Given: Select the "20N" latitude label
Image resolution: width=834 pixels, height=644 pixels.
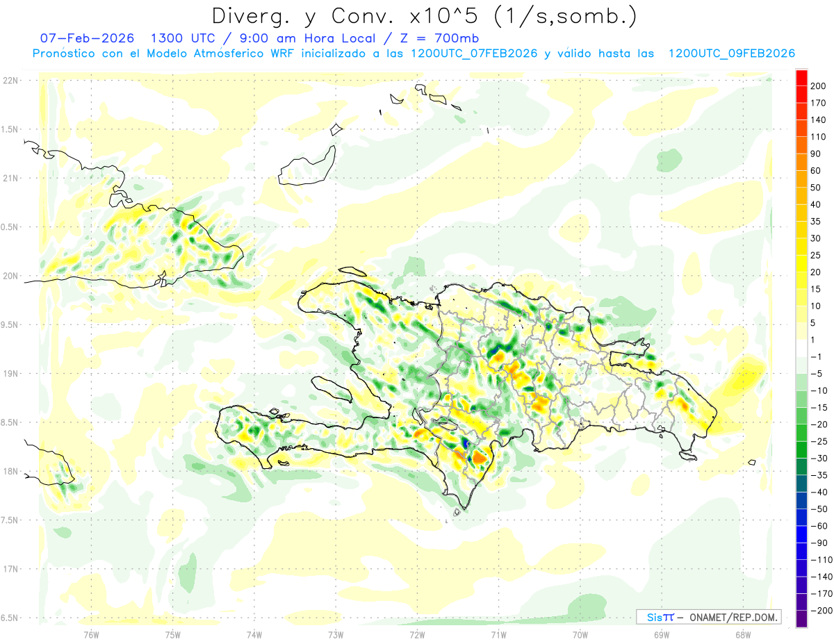Looking at the screenshot, I should (x=10, y=276).
